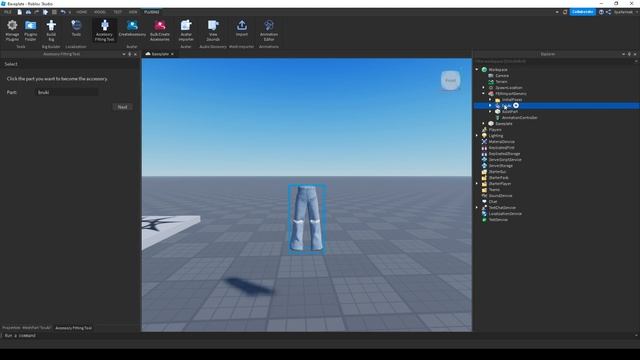
Task: Switch to the PLUGINS ribbon tab
Action: coord(151,12)
